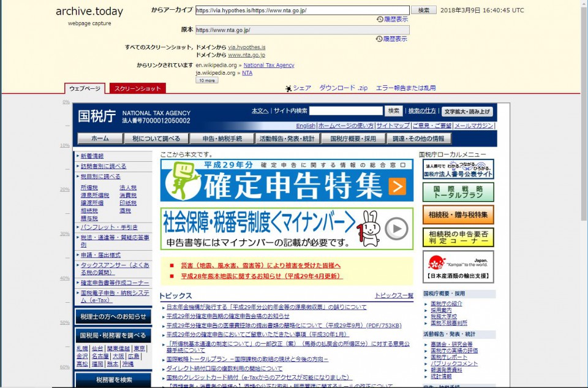Open the 統計情報 link
Screen dimensions: 588x388
[x=441, y=376]
